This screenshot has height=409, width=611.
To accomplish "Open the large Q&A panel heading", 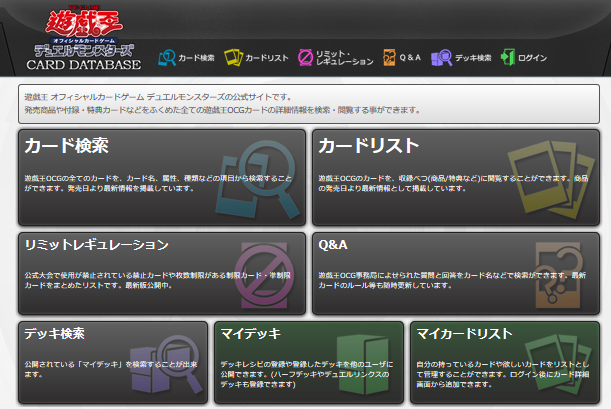I will pyautogui.click(x=333, y=245).
